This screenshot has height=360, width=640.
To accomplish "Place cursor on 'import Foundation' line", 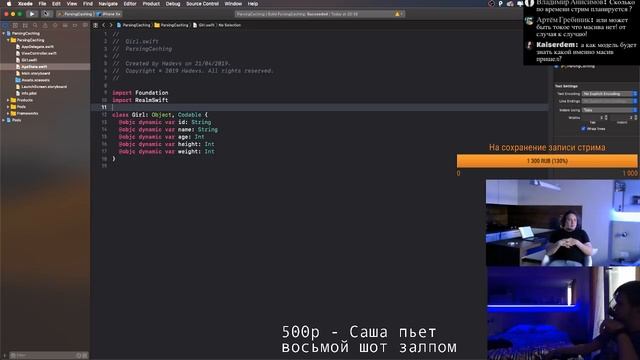I will coord(140,93).
